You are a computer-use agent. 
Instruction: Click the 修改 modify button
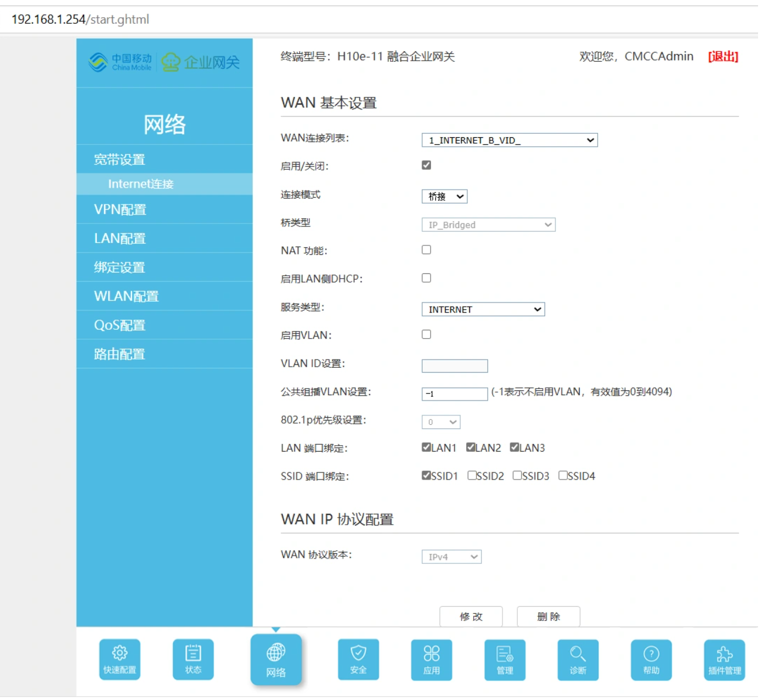click(x=471, y=617)
